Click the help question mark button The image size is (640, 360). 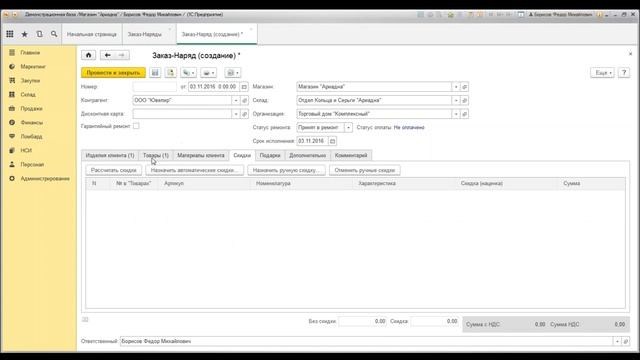pos(624,73)
